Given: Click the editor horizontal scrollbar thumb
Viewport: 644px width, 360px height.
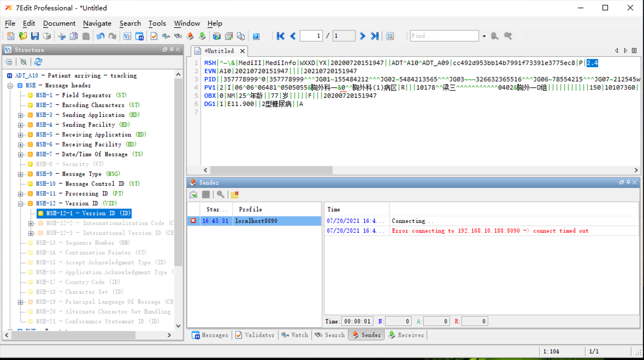Looking at the screenshot, I should coord(271,170).
